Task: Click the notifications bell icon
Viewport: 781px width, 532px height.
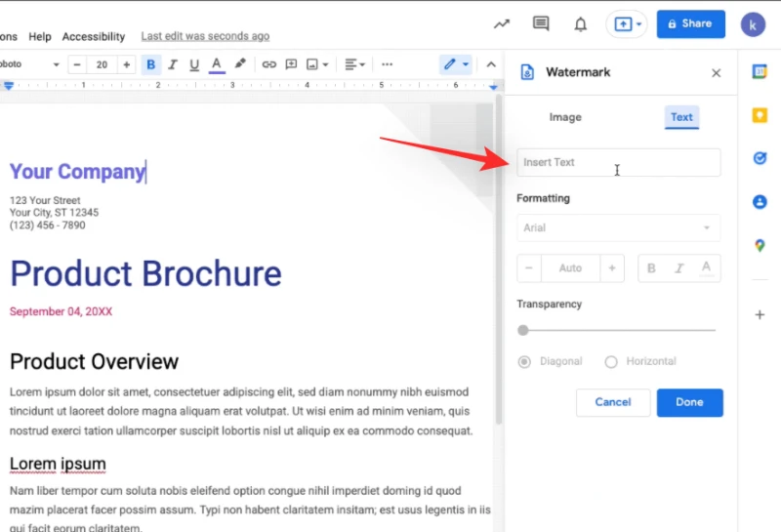Action: 580,23
